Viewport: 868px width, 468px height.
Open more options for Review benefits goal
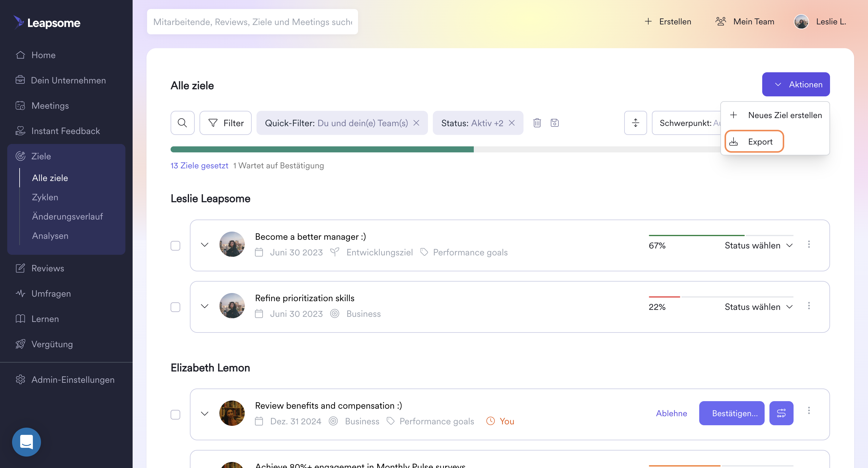point(809,410)
